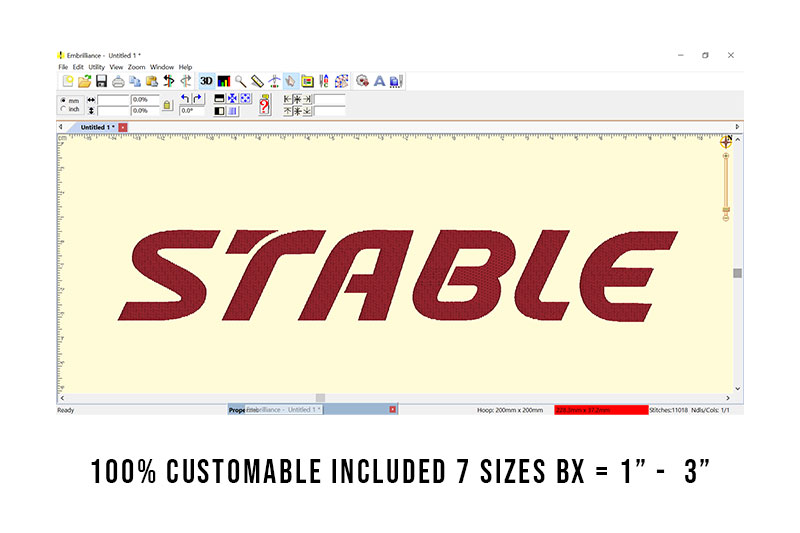The image size is (800, 533).
Task: Select the pointer hand tool
Action: pos(290,81)
